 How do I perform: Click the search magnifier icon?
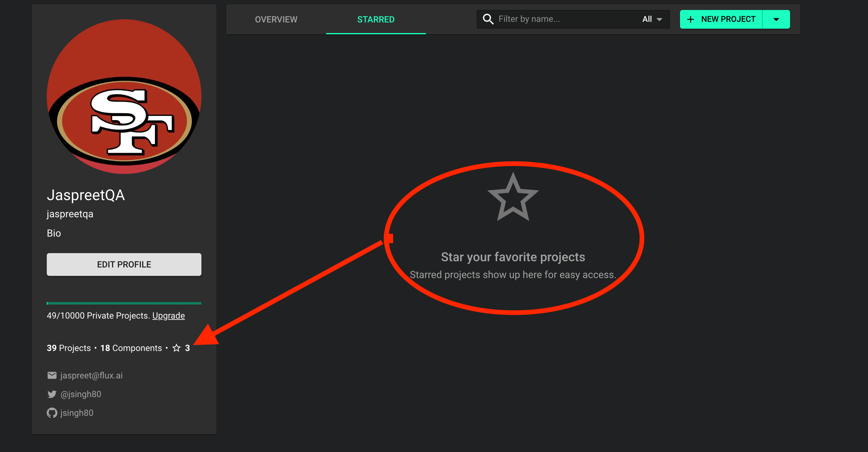(488, 19)
